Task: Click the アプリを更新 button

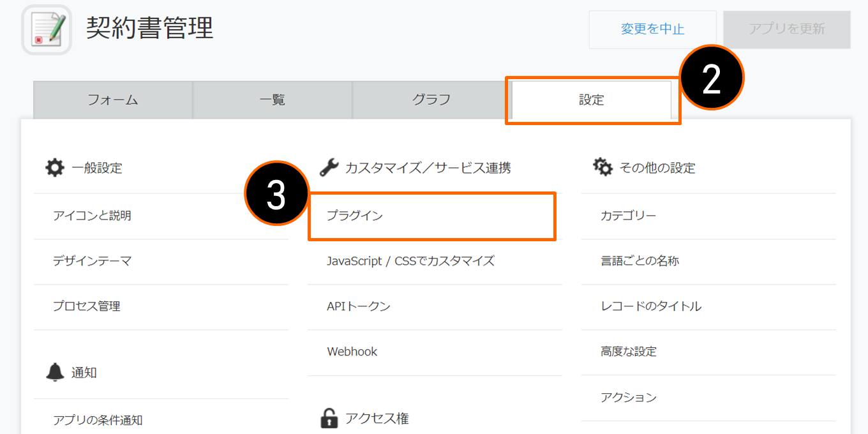Action: click(787, 29)
